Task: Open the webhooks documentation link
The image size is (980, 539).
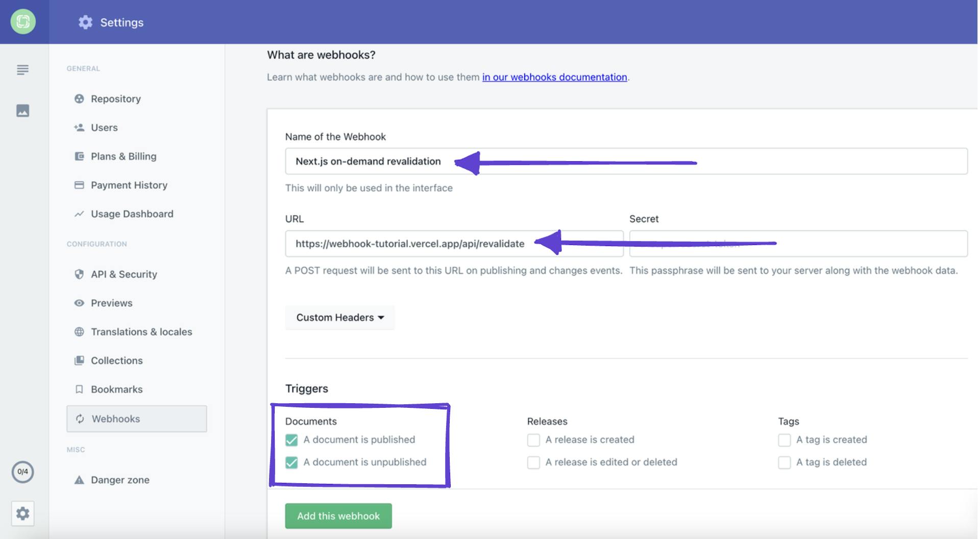Action: click(554, 77)
